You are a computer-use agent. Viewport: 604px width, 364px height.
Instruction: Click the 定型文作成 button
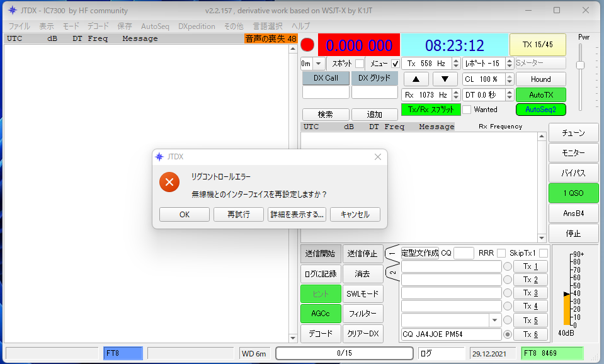click(420, 253)
